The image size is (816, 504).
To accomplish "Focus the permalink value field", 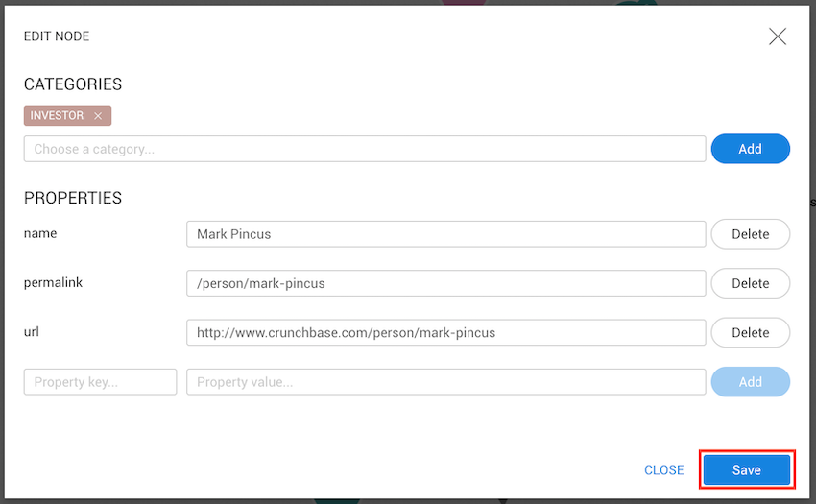I will pos(445,283).
